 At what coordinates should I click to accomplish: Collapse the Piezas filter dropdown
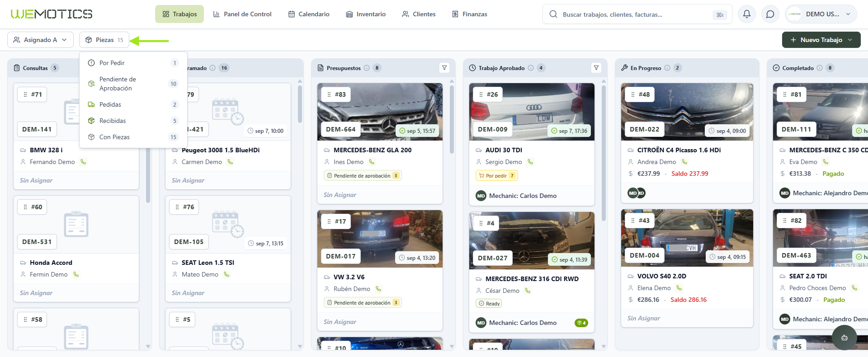click(104, 40)
